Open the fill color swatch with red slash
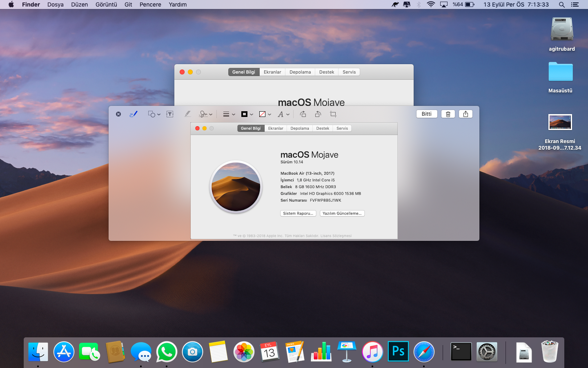This screenshot has width=588, height=368. (265, 114)
